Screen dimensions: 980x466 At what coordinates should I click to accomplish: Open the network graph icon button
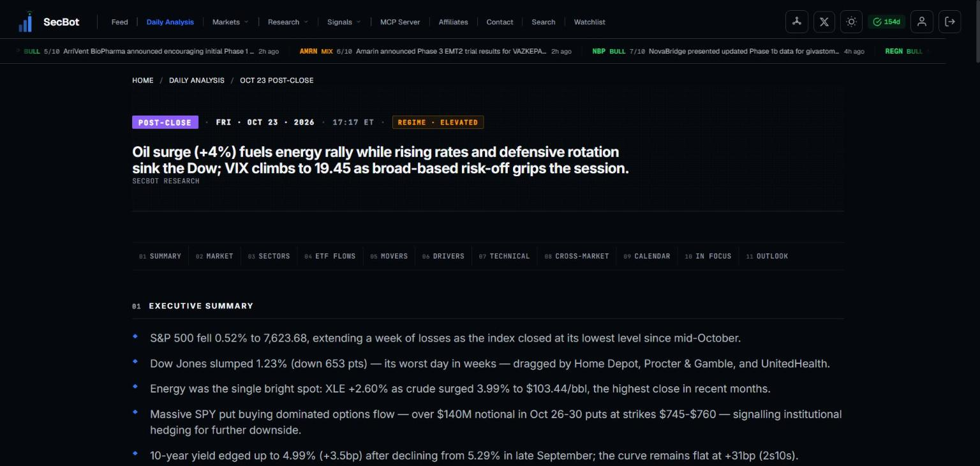point(796,22)
